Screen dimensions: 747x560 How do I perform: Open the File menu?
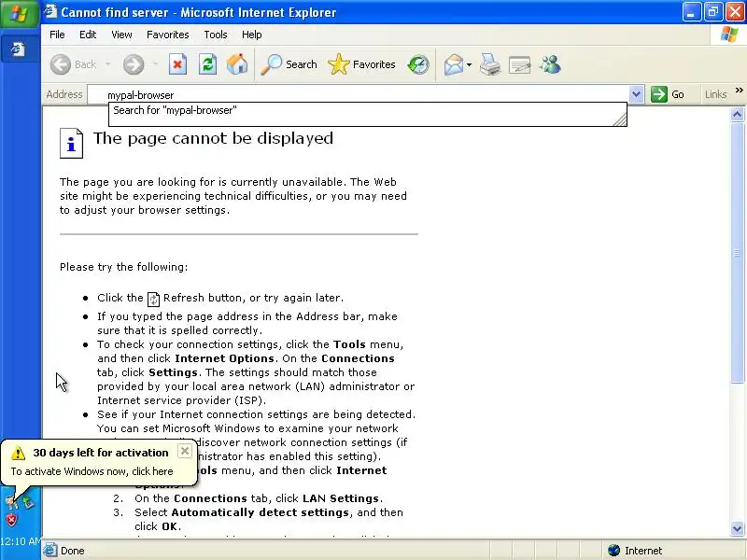57,35
